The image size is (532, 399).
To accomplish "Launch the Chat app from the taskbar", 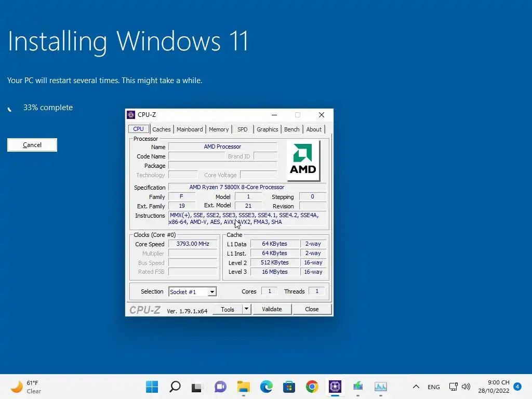I will [220, 387].
